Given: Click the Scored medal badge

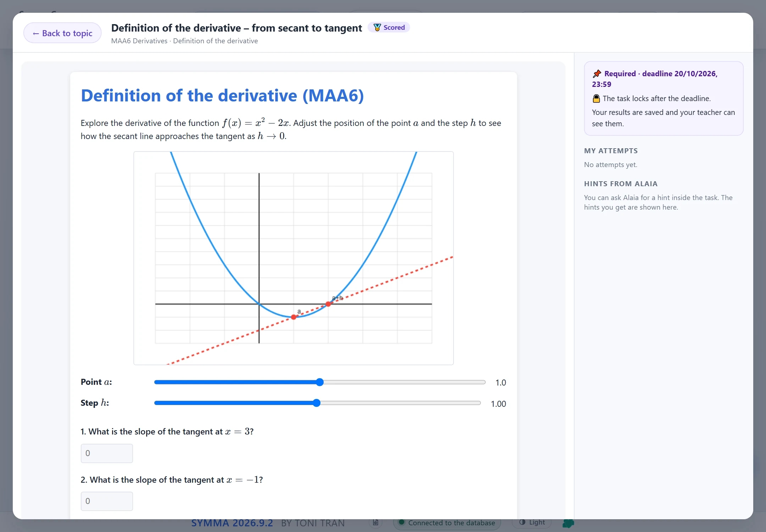Looking at the screenshot, I should pyautogui.click(x=389, y=27).
